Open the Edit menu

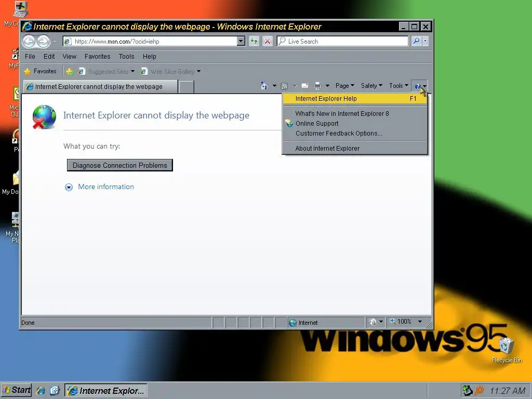tap(49, 57)
